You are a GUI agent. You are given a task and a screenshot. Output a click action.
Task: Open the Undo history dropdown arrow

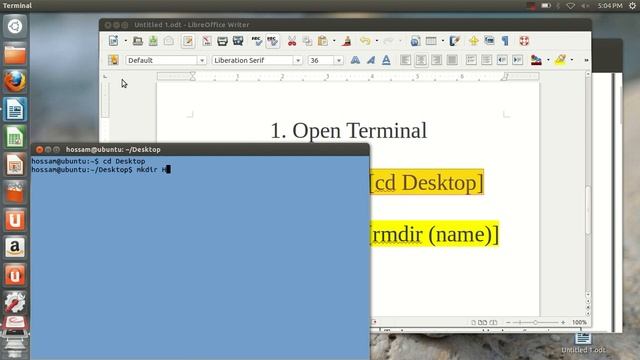(376, 41)
